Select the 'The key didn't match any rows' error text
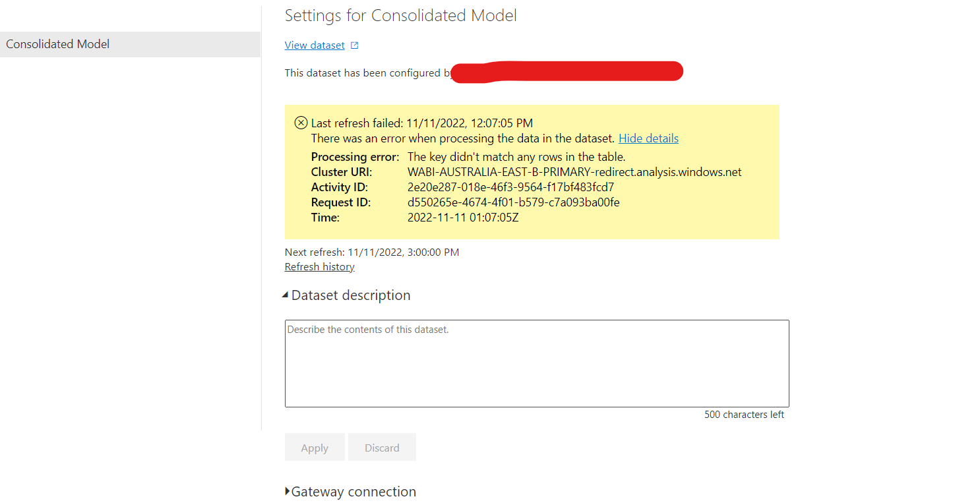The image size is (980, 503). click(516, 157)
